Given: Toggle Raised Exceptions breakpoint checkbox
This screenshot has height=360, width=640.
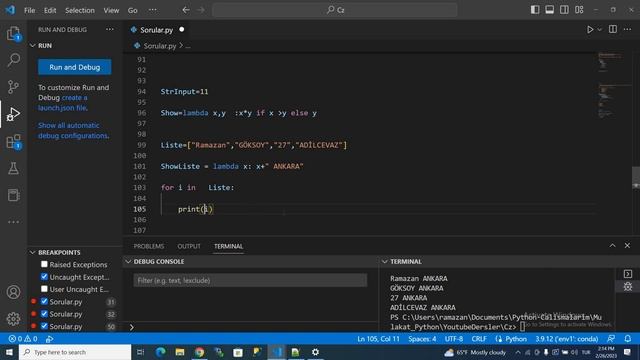Looking at the screenshot, I should tap(44, 264).
